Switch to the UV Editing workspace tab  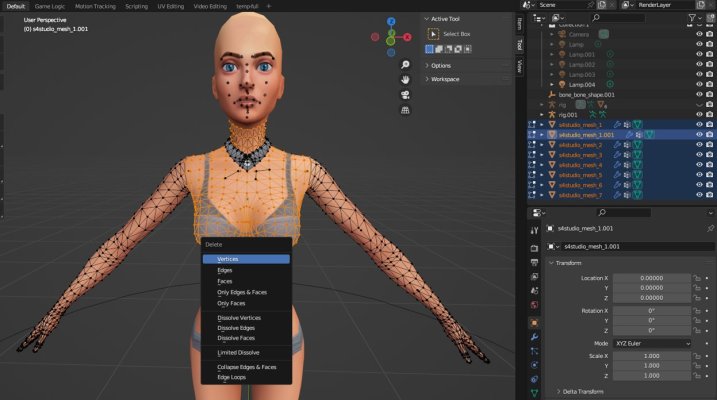point(171,6)
